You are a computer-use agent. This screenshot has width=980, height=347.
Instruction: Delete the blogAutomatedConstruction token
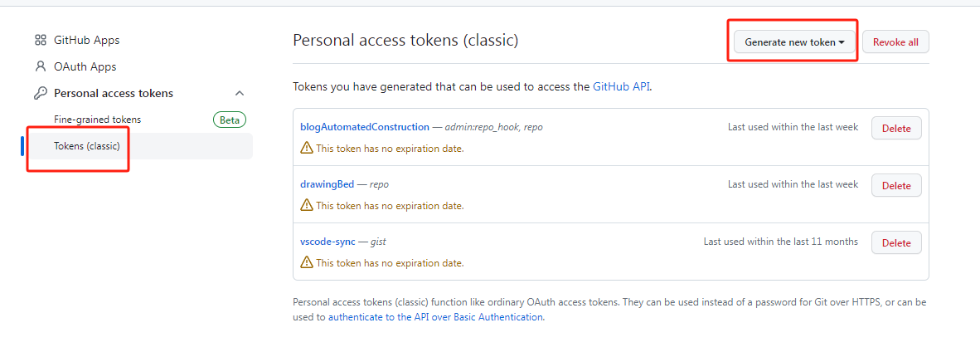896,128
